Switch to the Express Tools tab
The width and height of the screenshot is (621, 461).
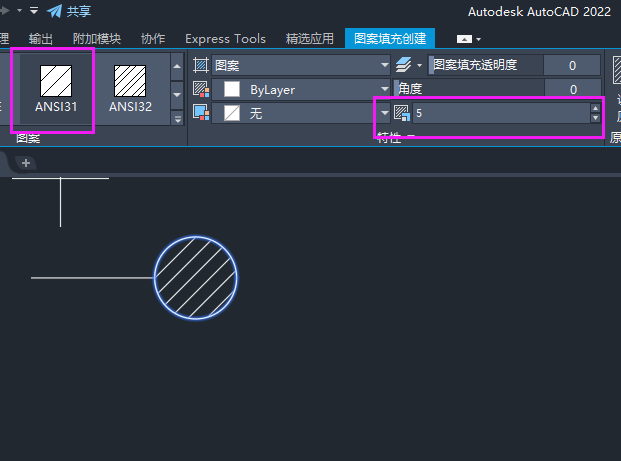pyautogui.click(x=225, y=39)
